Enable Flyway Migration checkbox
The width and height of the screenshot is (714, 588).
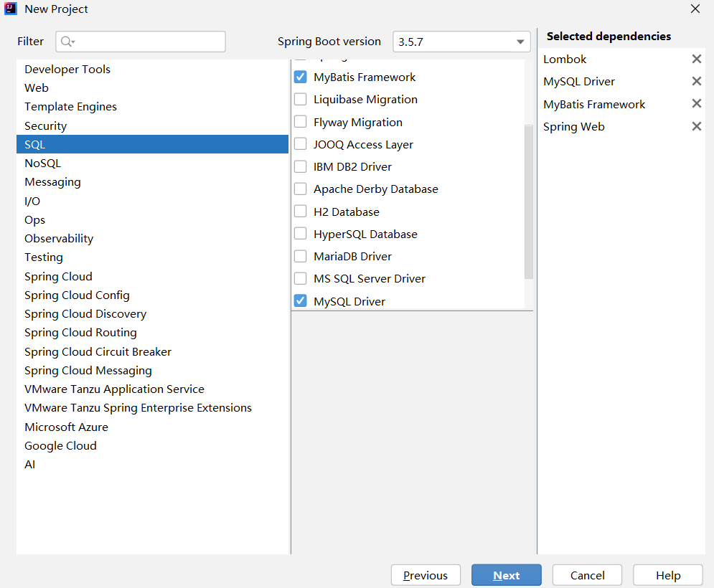coord(300,121)
